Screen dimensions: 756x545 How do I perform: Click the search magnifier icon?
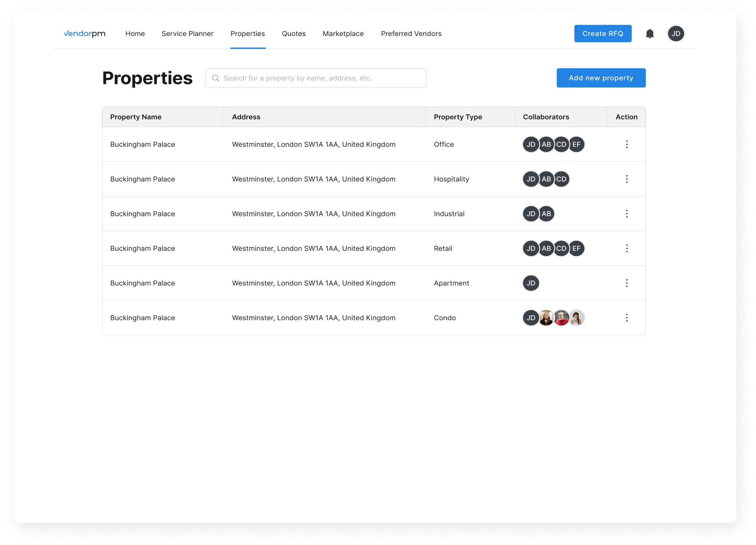(x=216, y=78)
